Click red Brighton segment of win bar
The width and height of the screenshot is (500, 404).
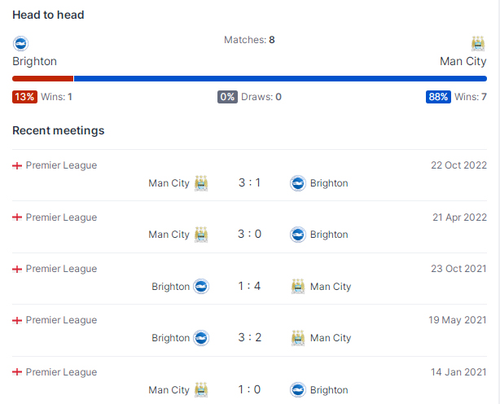point(43,79)
